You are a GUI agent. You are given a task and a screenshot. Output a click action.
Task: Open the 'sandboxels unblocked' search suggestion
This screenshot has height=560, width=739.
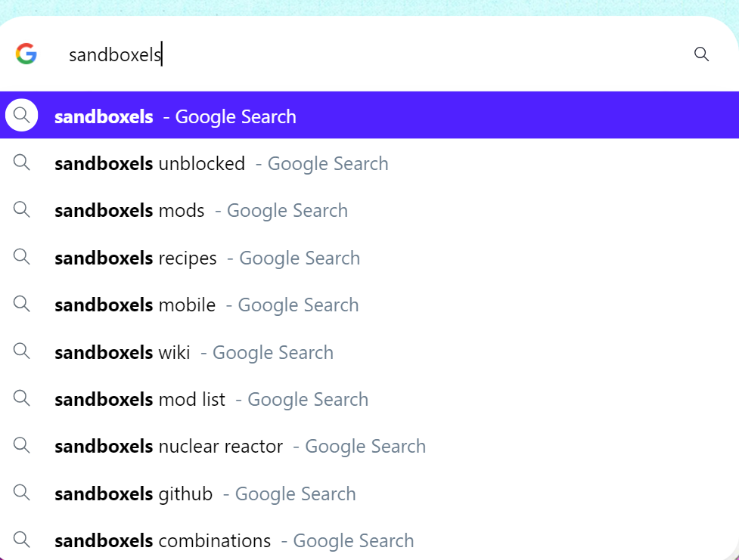[221, 163]
